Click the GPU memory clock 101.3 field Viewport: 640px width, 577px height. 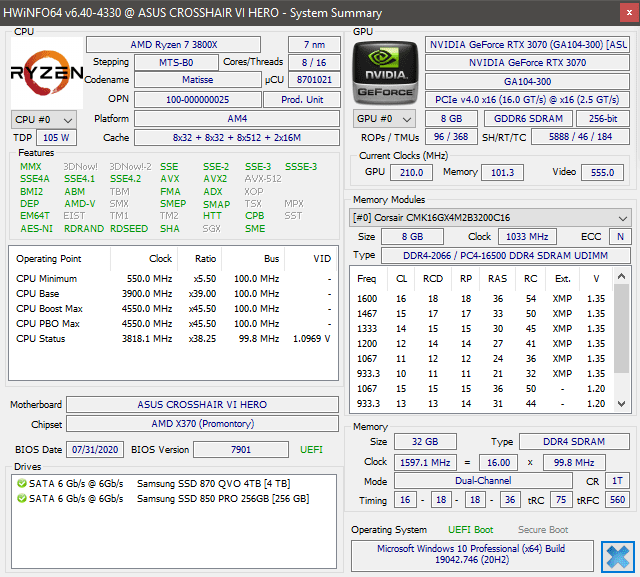(502, 173)
